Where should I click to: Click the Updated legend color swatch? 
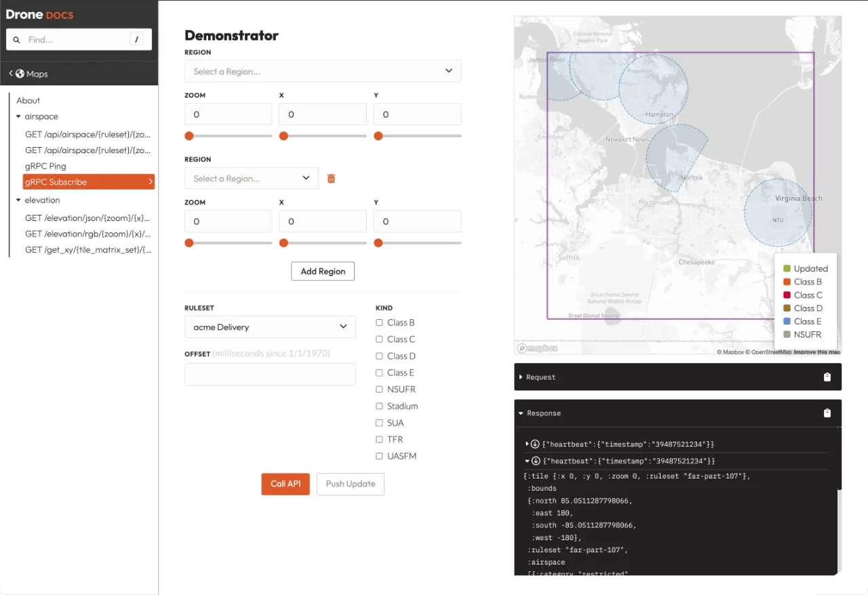(x=787, y=269)
